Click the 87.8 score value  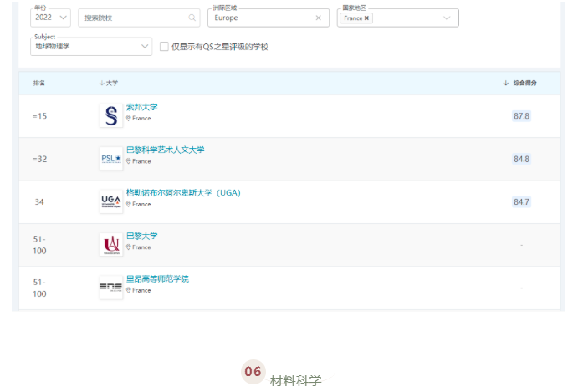point(521,116)
